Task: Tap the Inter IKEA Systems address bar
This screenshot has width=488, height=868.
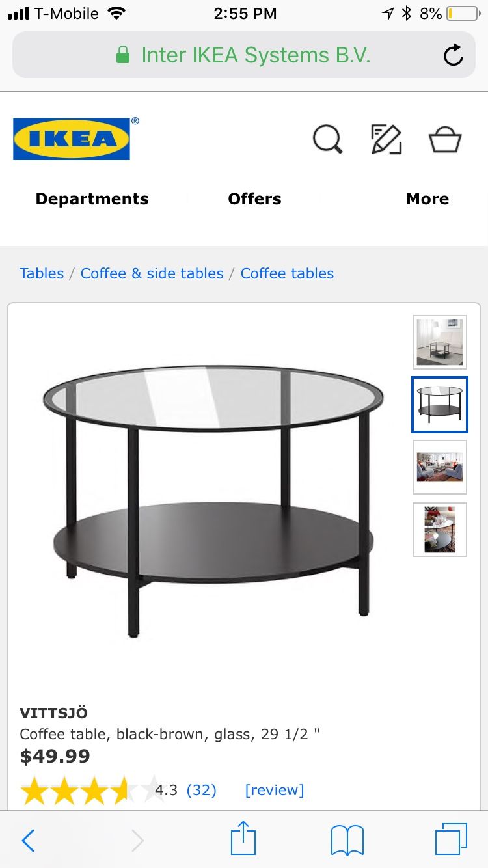Action: coord(244,55)
